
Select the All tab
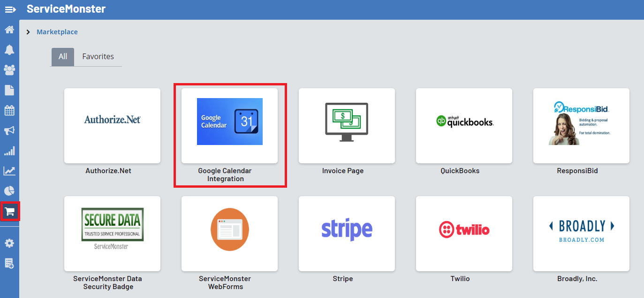pos(63,56)
